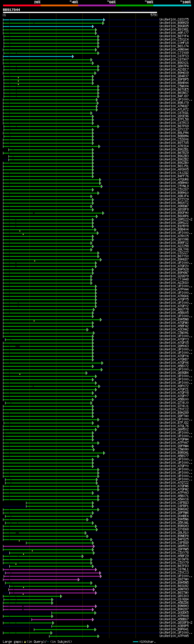The height and width of the screenshot is (644, 194).
Task: Select the label UniRef100_B1PBY8
Action: coord(174,226)
